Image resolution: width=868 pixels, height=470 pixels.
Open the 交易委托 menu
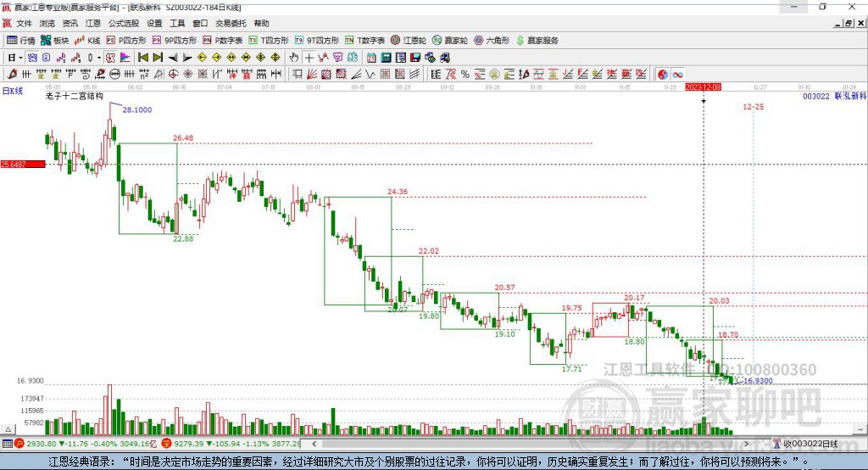(231, 23)
